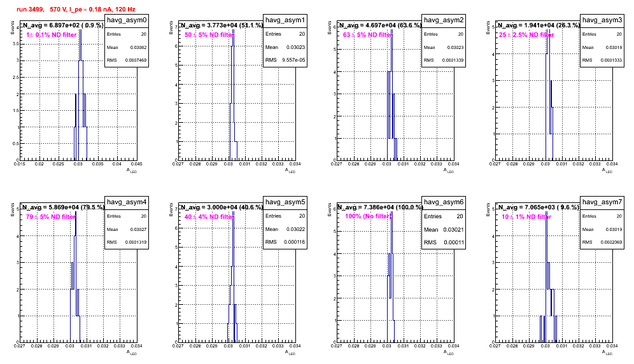Viewport: 634px width, 364px height.
Task: Select the havg_asym2 stats box title
Action: [444, 20]
